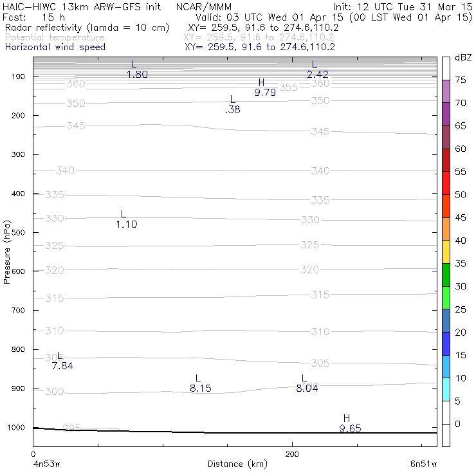
Task: Click the L 8.15 wind minimum label
Action: click(x=200, y=383)
